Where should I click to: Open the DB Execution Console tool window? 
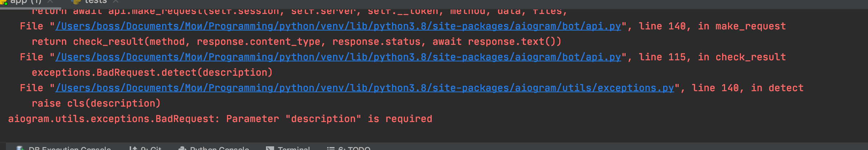pyautogui.click(x=70, y=148)
